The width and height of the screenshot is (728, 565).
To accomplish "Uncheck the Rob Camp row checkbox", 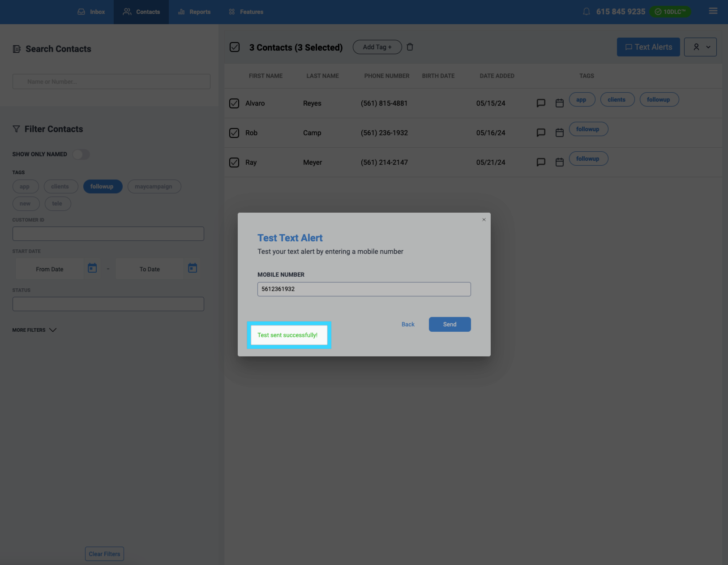I will point(234,133).
